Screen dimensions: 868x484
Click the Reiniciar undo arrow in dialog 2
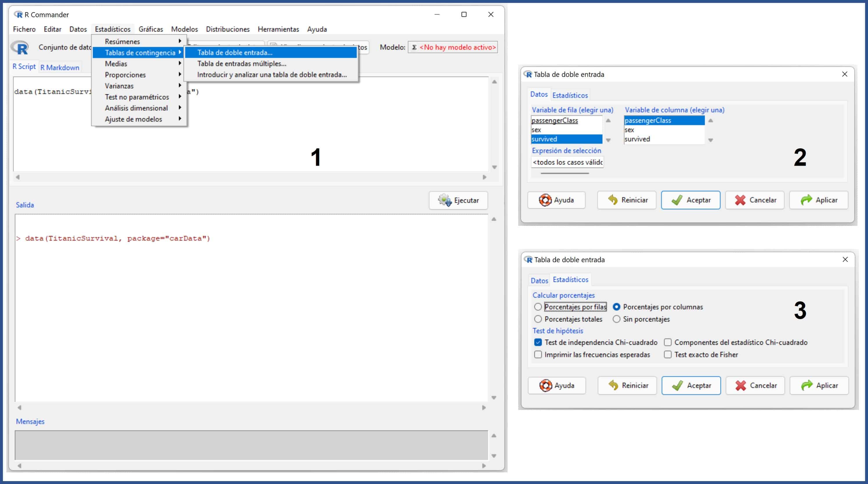point(613,200)
